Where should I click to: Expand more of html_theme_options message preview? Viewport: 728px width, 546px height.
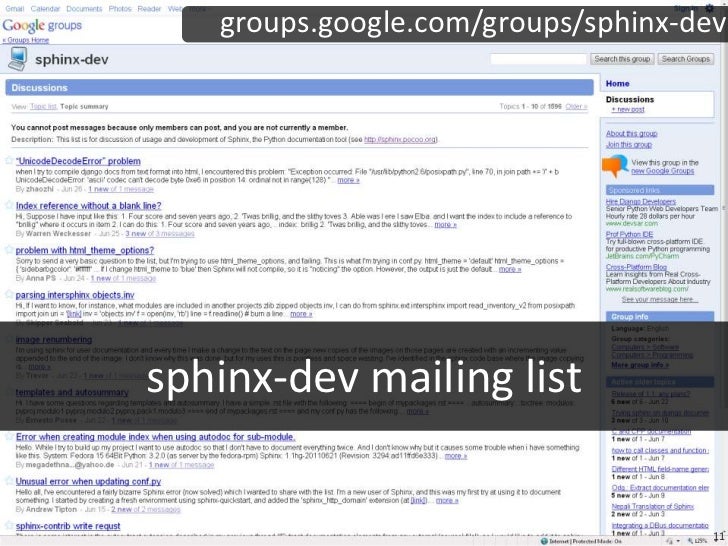pos(510,269)
